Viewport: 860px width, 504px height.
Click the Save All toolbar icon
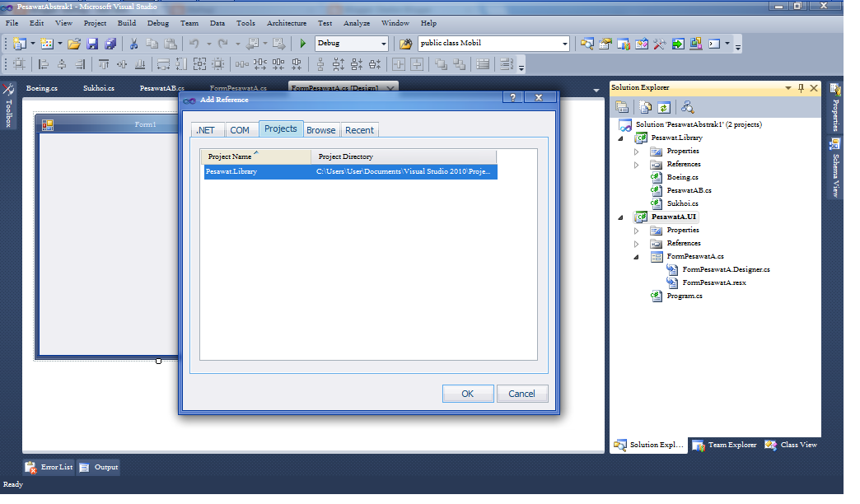click(110, 44)
